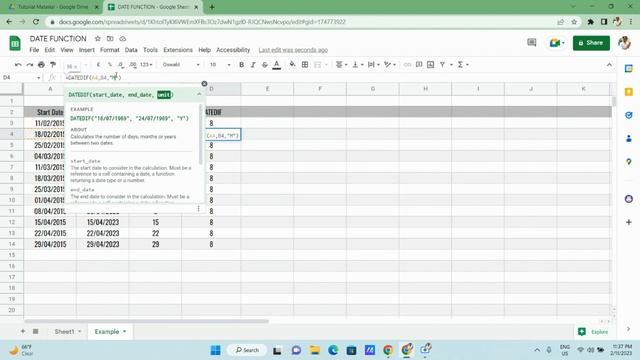Increase decimal places

[x=133, y=64]
